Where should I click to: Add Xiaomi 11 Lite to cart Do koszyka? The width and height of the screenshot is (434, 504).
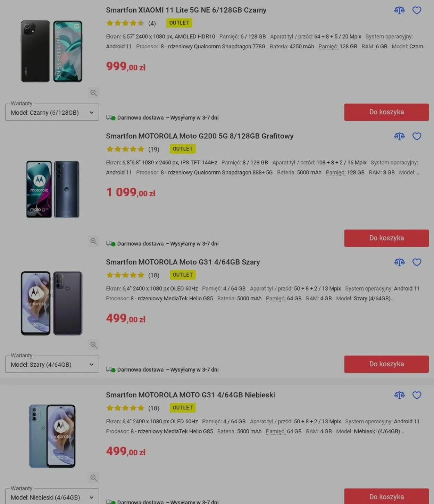[x=386, y=112]
